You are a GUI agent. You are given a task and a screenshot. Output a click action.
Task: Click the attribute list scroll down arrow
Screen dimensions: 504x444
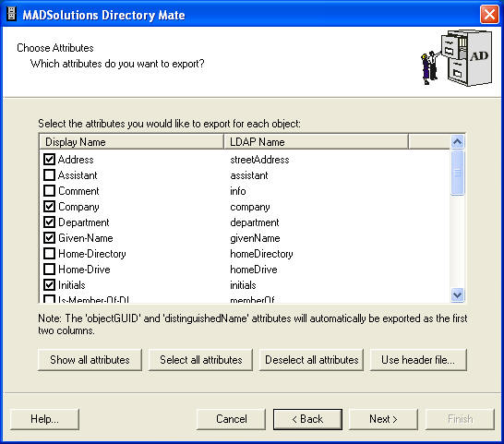tap(457, 294)
